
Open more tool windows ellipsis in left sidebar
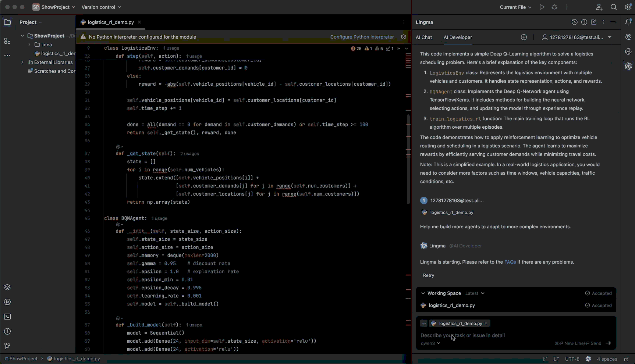pos(7,56)
